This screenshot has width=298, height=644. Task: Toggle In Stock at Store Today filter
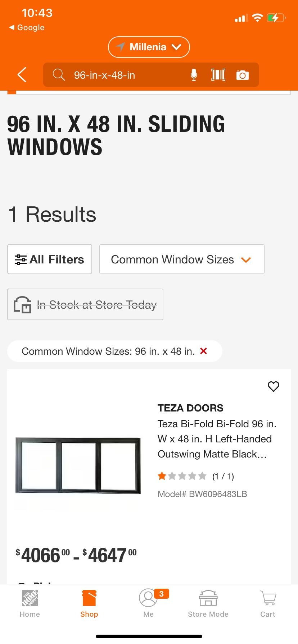85,304
